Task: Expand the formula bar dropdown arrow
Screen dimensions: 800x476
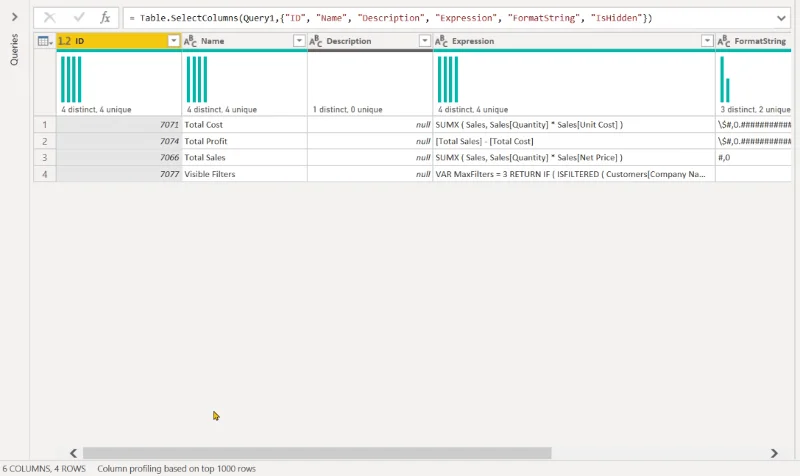Action: [781, 18]
